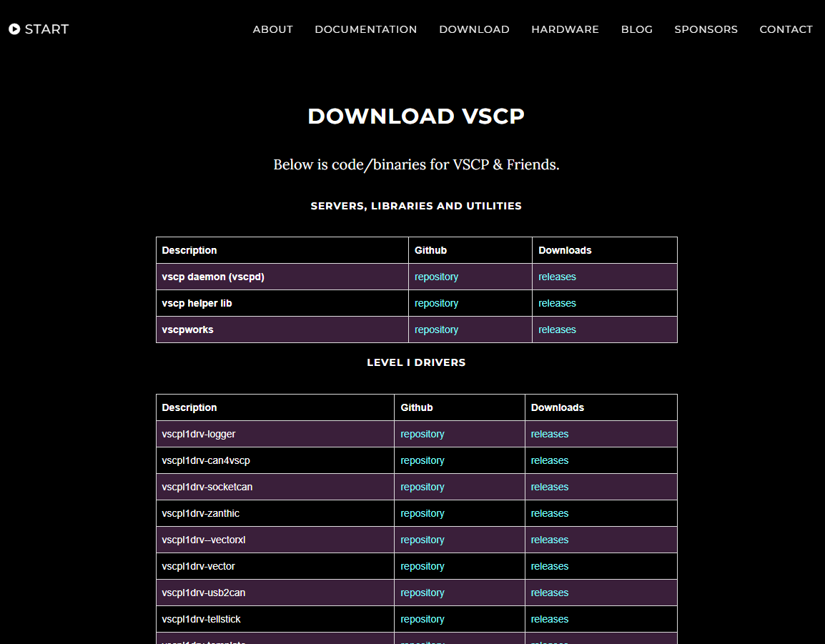The image size is (825, 644).
Task: Open vscpl1drv-socketcan repository
Action: (422, 487)
